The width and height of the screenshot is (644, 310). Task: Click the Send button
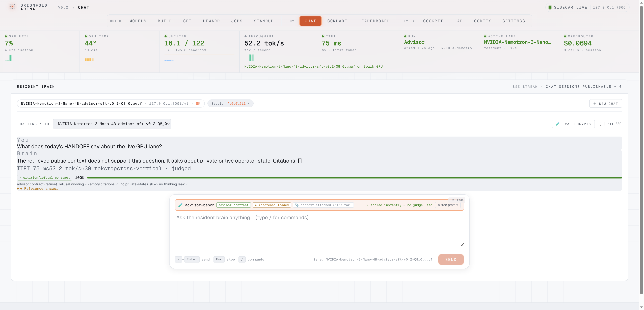tap(451, 260)
